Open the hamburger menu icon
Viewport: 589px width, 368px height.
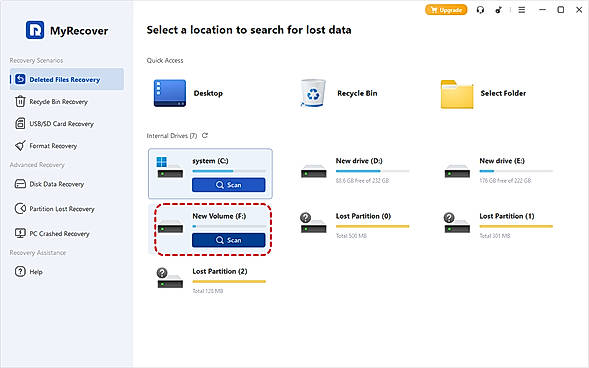(522, 10)
